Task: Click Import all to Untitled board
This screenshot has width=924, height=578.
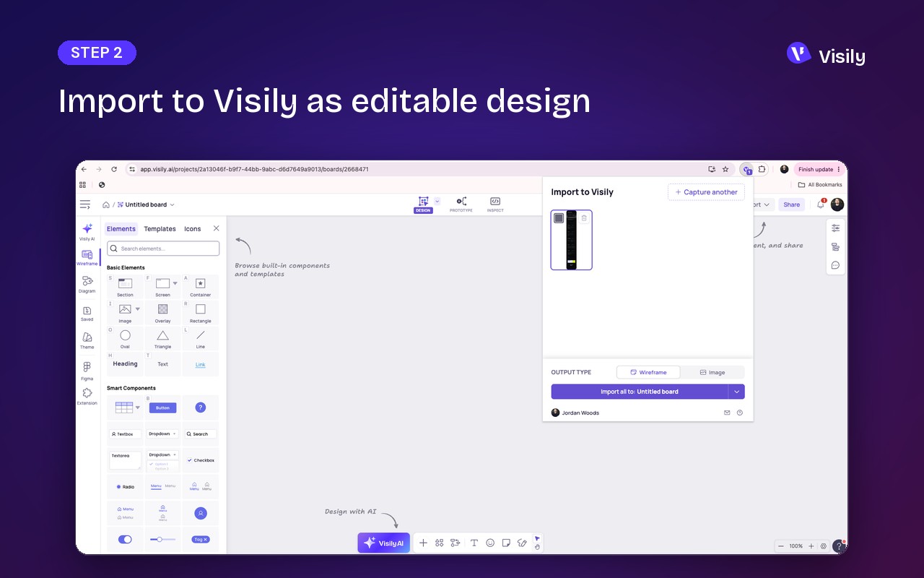Action: coord(640,392)
